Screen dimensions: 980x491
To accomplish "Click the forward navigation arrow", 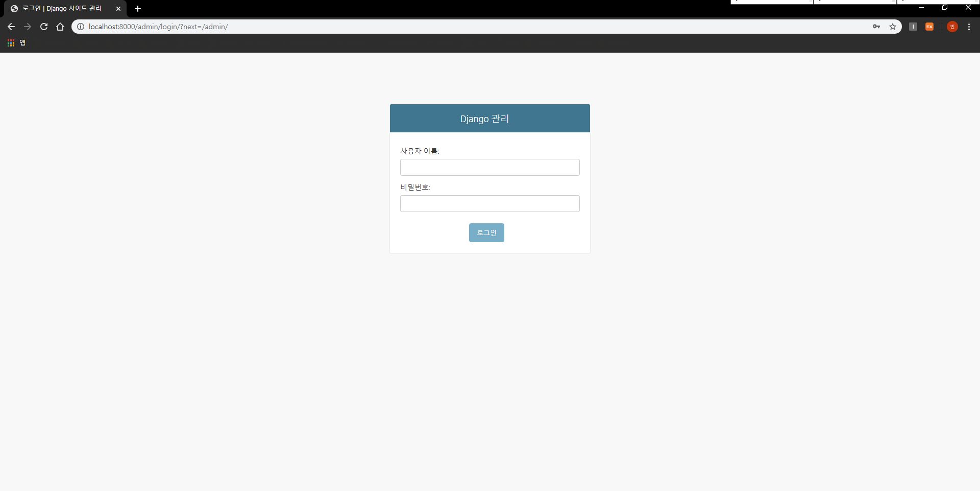I will (x=28, y=27).
